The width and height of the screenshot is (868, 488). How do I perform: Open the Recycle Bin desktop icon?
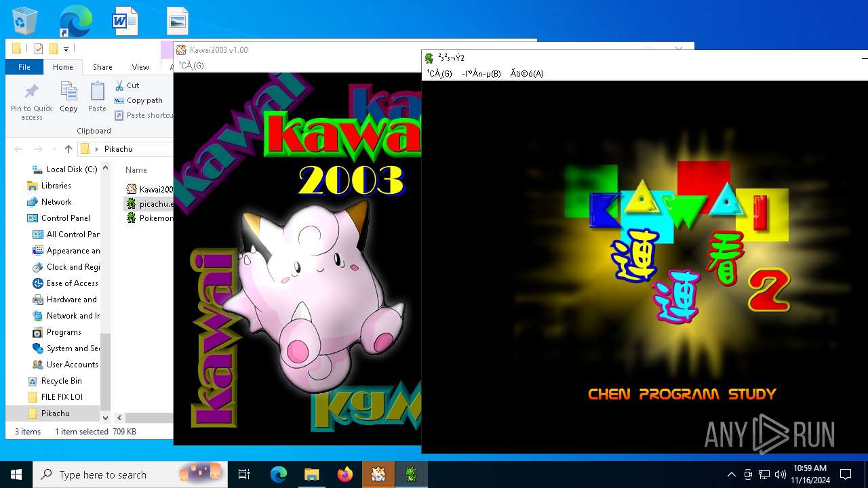[x=26, y=21]
